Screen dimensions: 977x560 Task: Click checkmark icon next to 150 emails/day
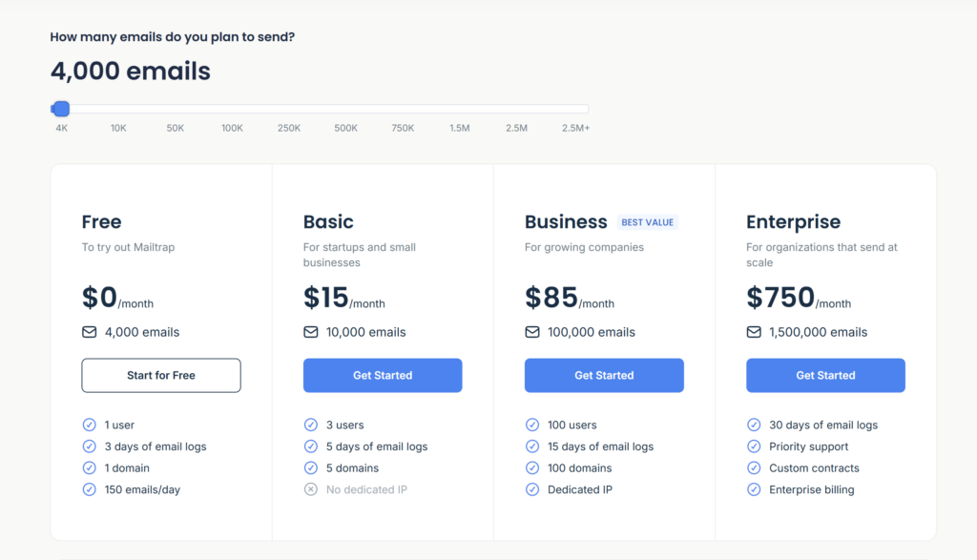point(89,489)
